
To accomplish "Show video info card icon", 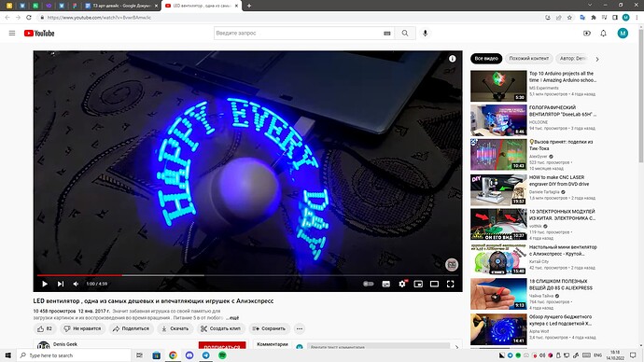I will [452, 59].
